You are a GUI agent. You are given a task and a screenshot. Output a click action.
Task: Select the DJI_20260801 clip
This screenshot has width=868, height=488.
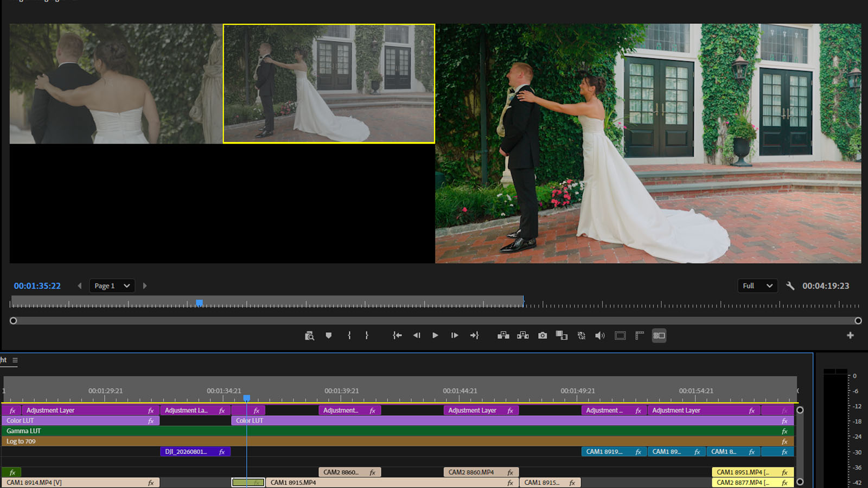coord(195,452)
